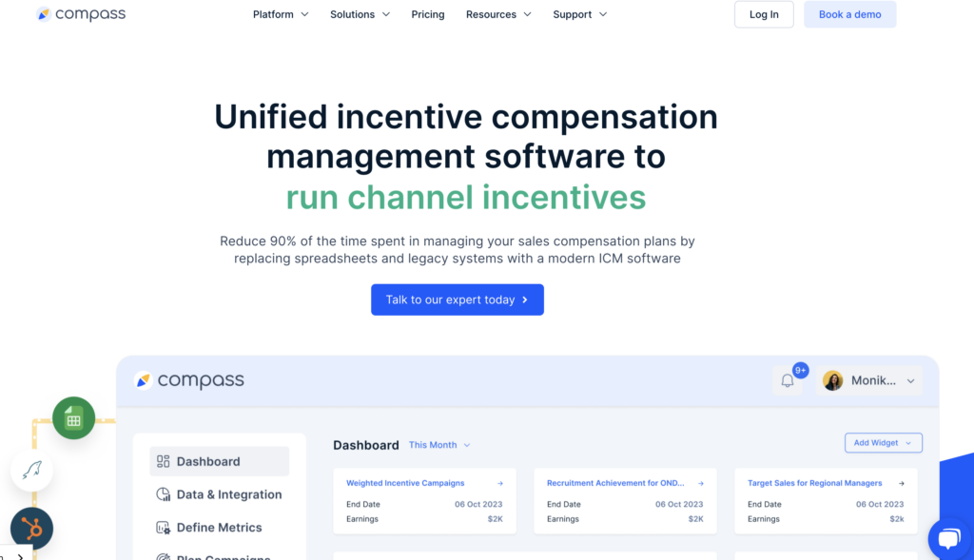Viewport: 974px width, 560px height.
Task: Click Monika's profile avatar
Action: (x=832, y=380)
